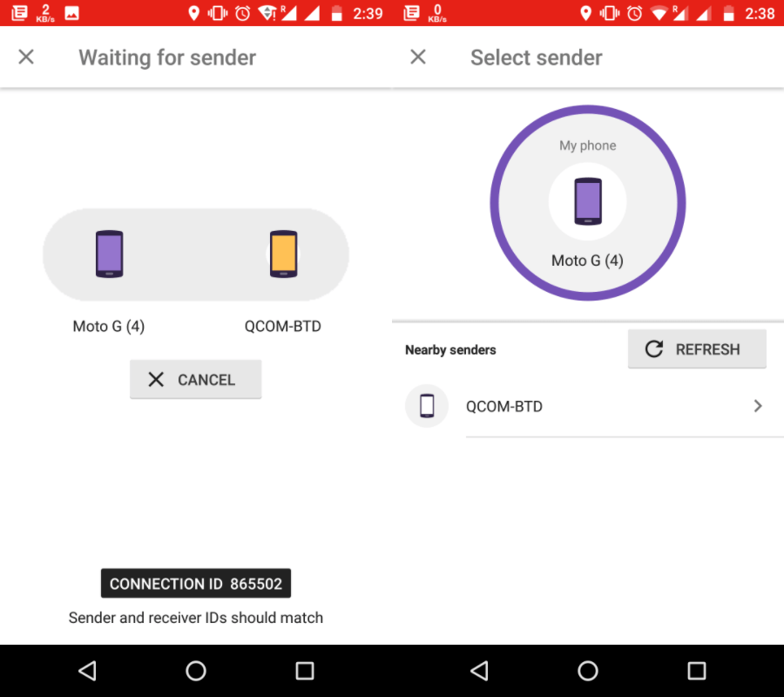784x697 pixels.
Task: Tap the Nearby senders heading
Action: [450, 349]
